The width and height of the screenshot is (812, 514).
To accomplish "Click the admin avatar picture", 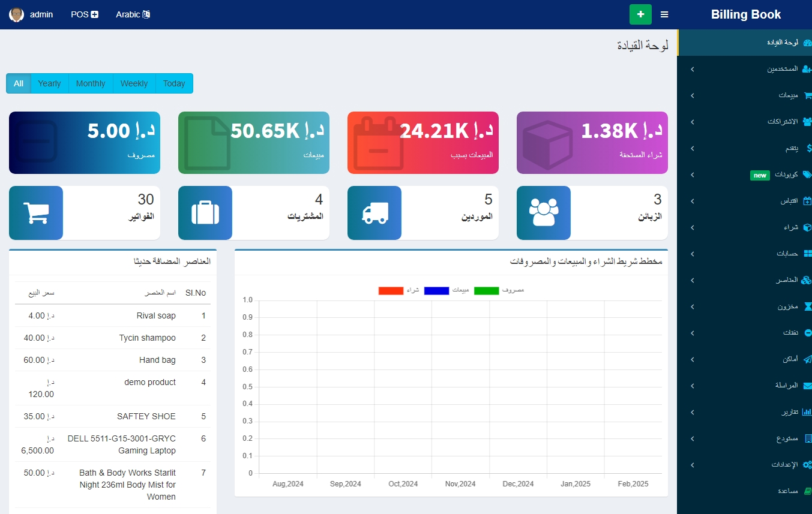I will pyautogui.click(x=16, y=14).
